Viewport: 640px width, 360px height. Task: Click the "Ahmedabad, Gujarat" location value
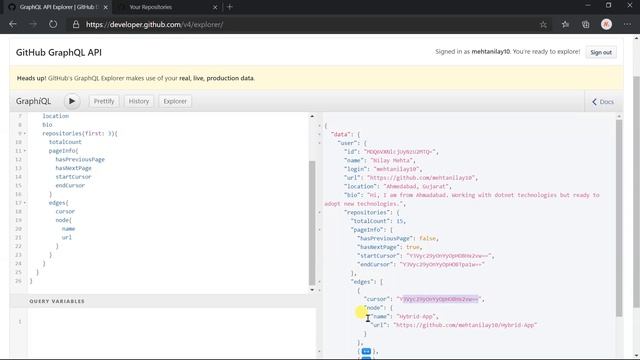416,186
